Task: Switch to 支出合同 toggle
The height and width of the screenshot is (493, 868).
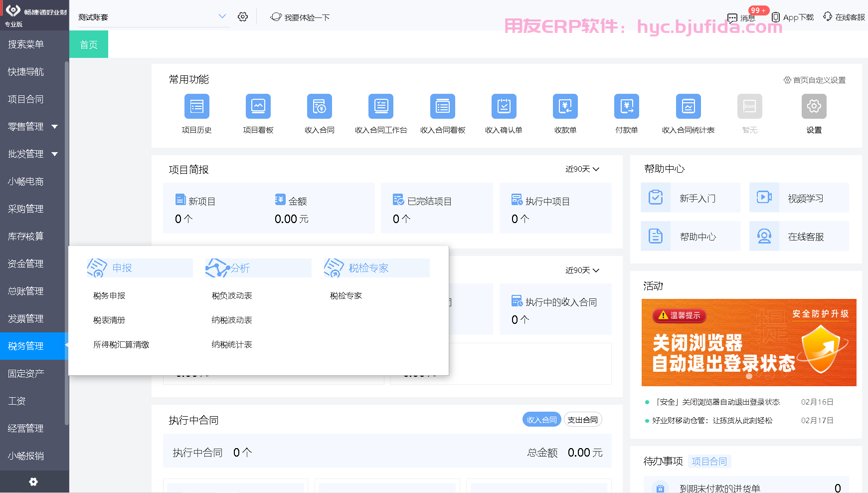Action: [x=583, y=420]
